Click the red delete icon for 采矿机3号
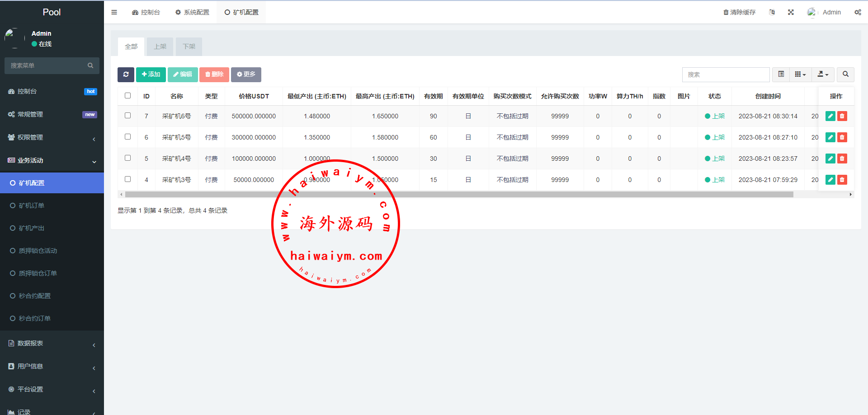 pyautogui.click(x=842, y=180)
